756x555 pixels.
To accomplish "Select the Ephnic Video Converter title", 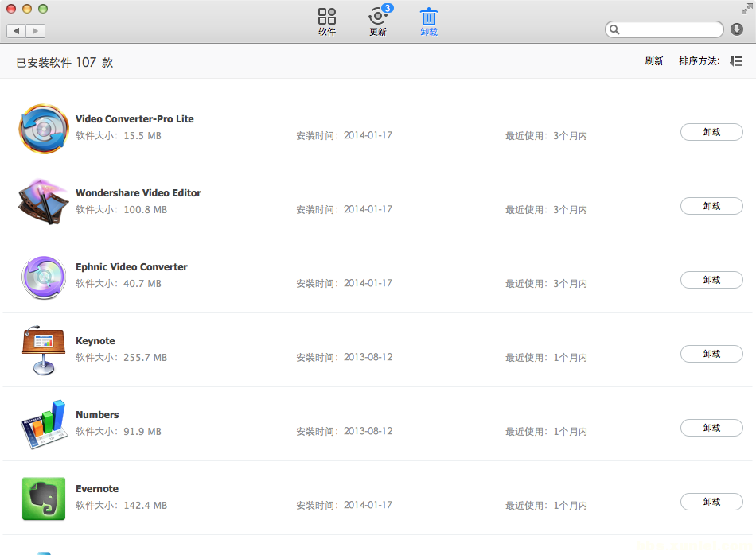I will click(131, 267).
